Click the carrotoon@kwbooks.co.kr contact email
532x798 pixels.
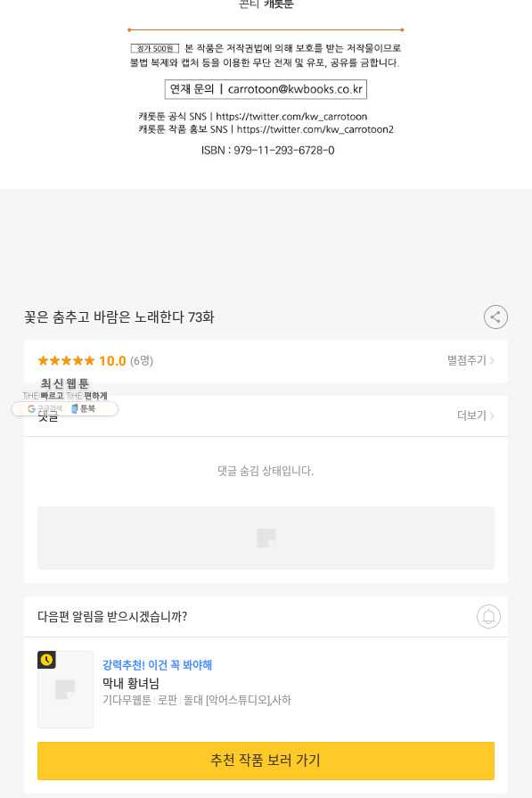coord(295,89)
